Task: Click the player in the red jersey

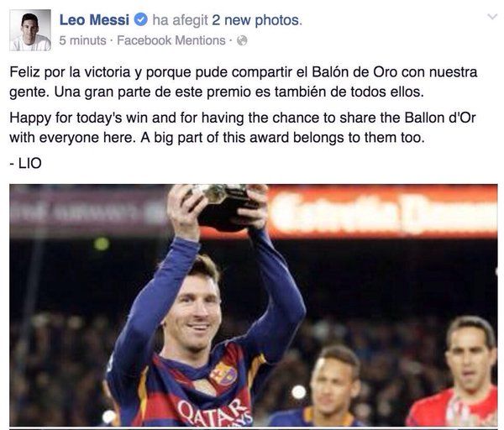Action: click(456, 371)
